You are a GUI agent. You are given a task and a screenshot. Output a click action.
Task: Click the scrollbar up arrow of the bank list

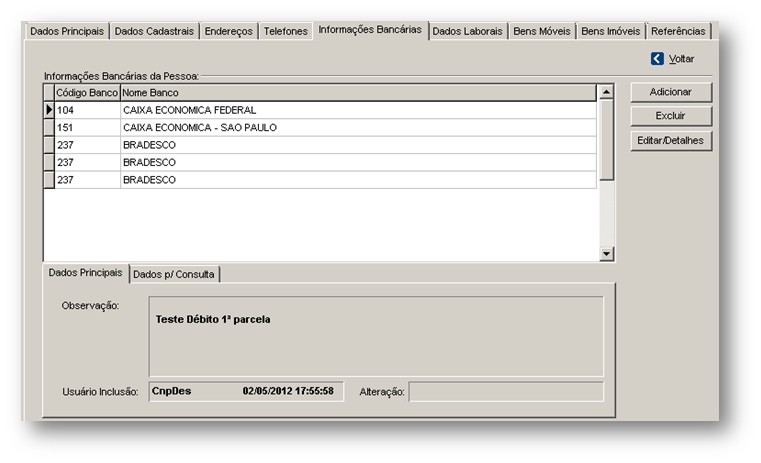tap(606, 91)
